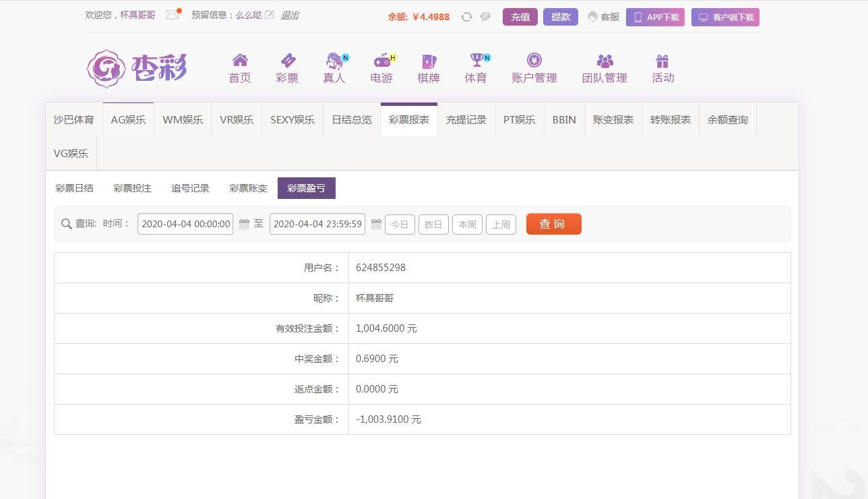Viewport: 868px width, 499px height.
Task: Open the 活动 gift box icon
Action: tap(662, 61)
